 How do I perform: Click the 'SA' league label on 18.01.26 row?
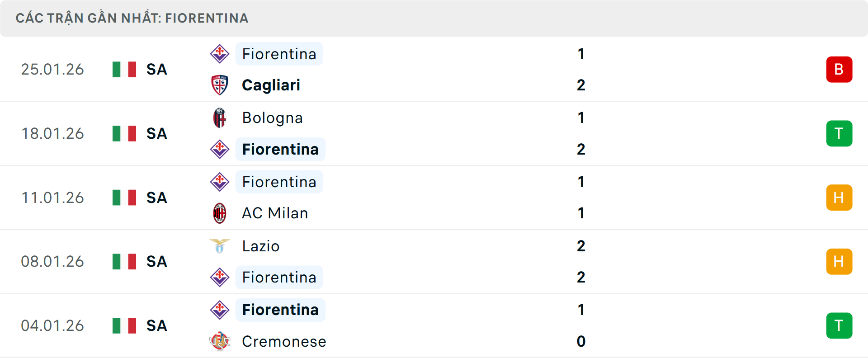pyautogui.click(x=156, y=133)
